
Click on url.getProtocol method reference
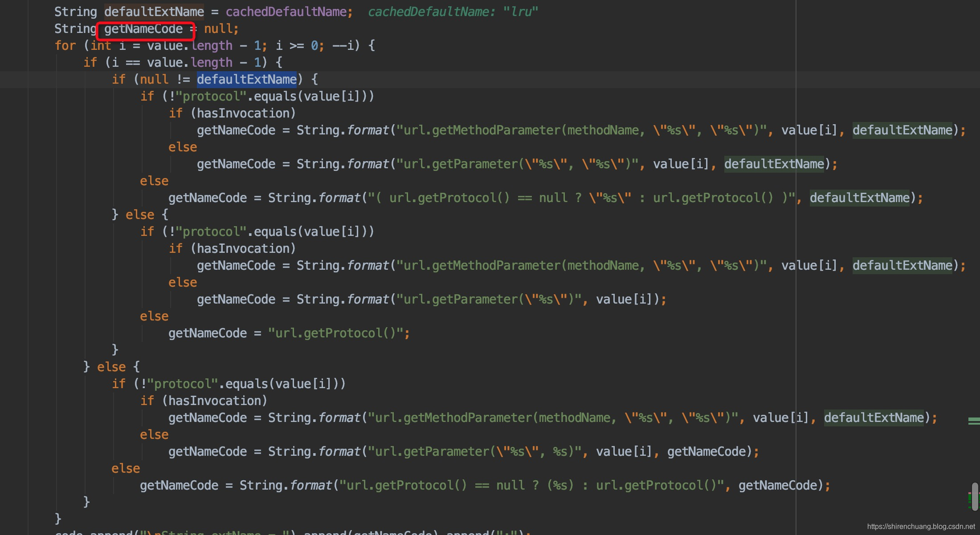coord(323,333)
